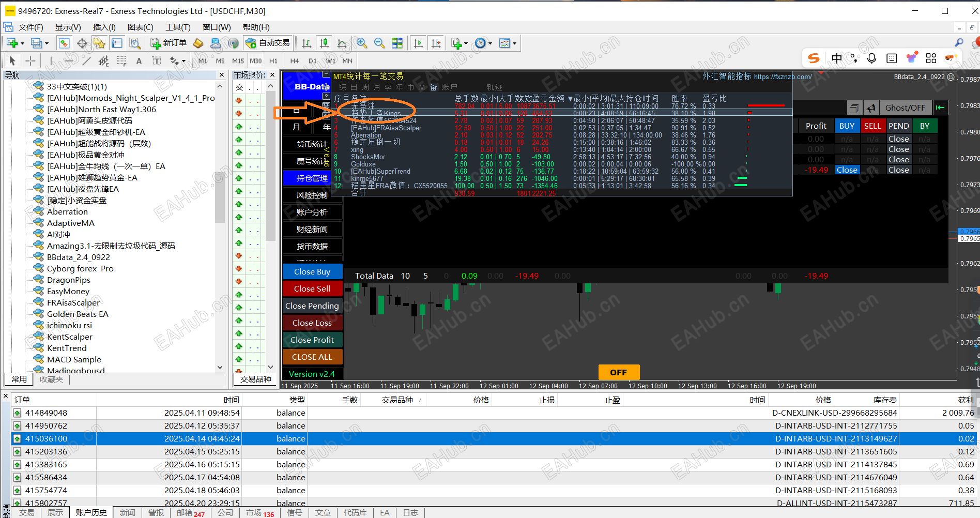Select the crosshair tool
The height and width of the screenshot is (518, 980).
point(30,61)
